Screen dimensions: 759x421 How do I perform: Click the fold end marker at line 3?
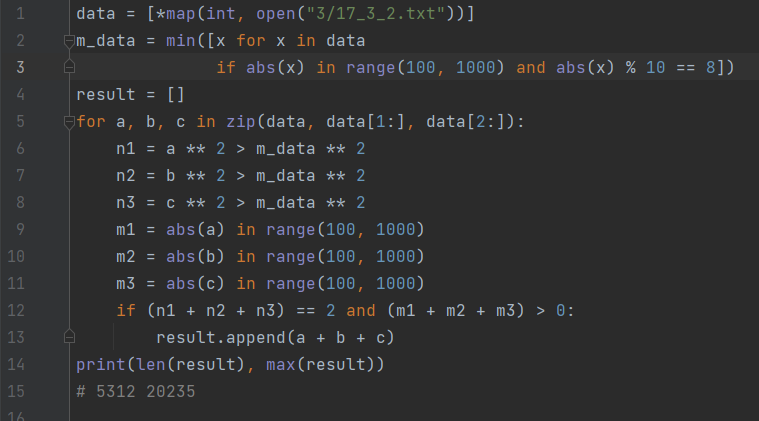[x=69, y=67]
